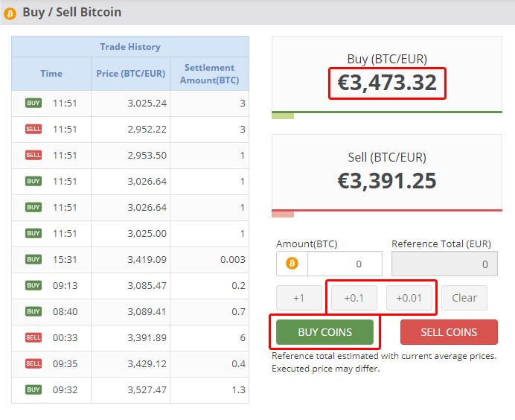Viewport: 515px width, 420px height.
Task: Click the time 08:40 in trade history
Action: (65, 311)
